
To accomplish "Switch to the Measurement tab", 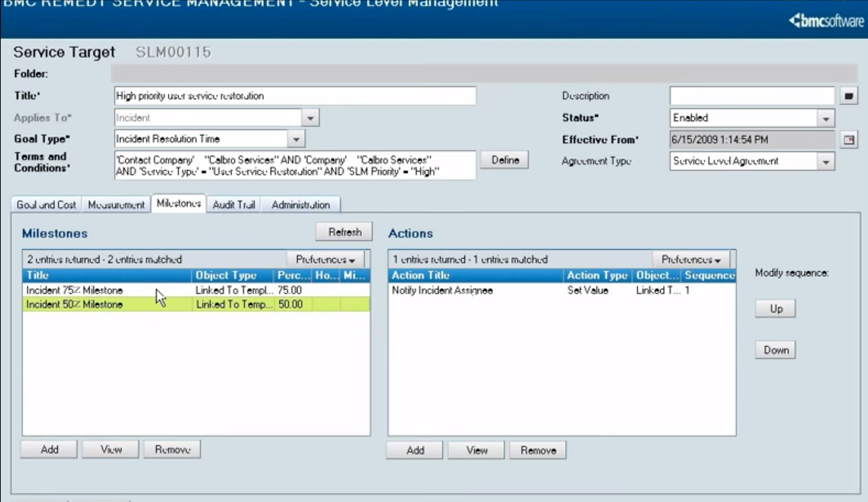I will coord(116,205).
